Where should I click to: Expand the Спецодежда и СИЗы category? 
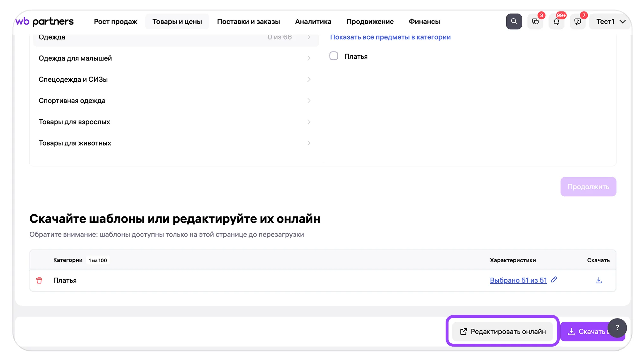[x=175, y=79]
